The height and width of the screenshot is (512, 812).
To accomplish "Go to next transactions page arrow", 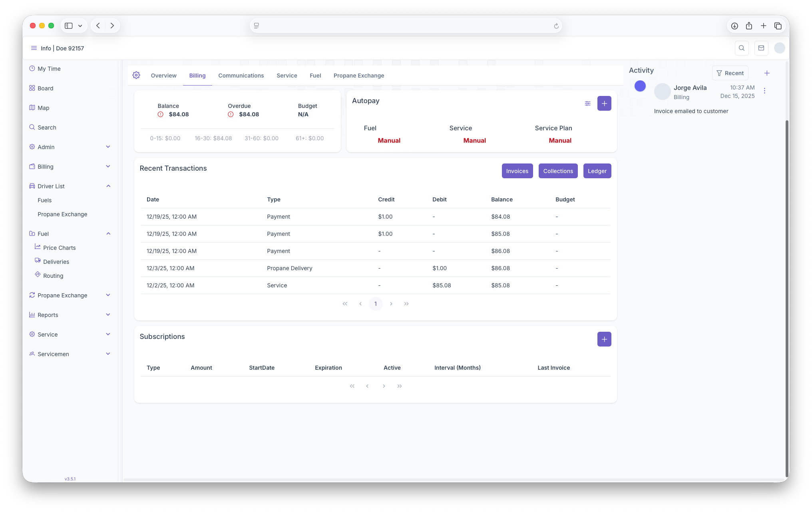I will 391,304.
